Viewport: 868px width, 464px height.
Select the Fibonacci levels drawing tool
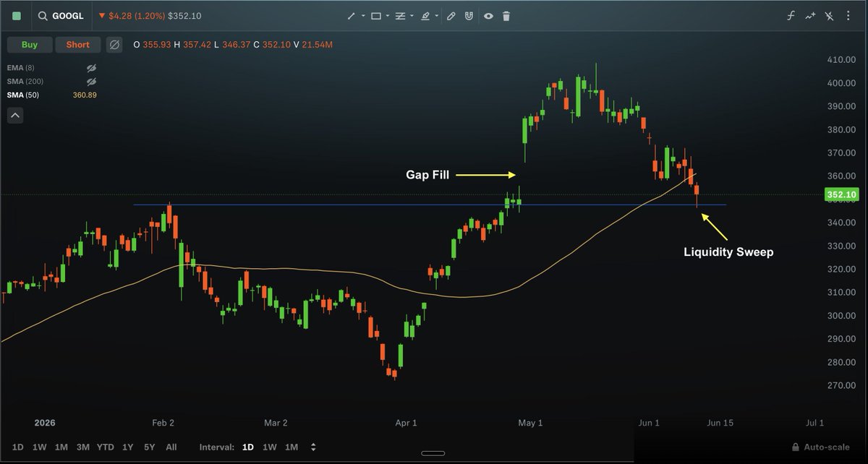(x=400, y=16)
